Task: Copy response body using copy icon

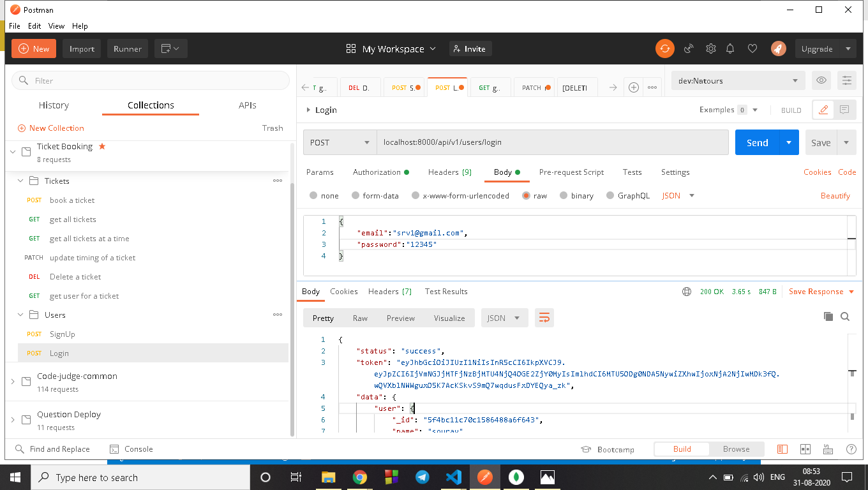Action: [x=828, y=316]
